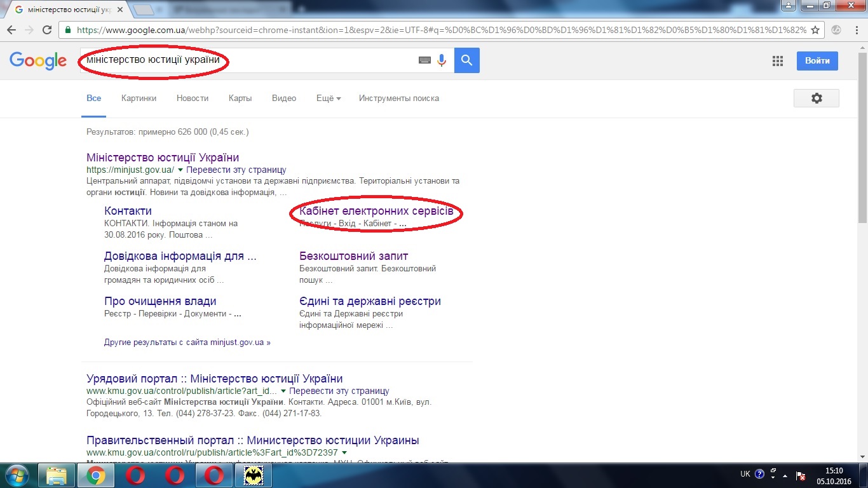This screenshot has width=868, height=488.
Task: Open Довідкова інформація для ... sitelink
Action: click(x=180, y=256)
